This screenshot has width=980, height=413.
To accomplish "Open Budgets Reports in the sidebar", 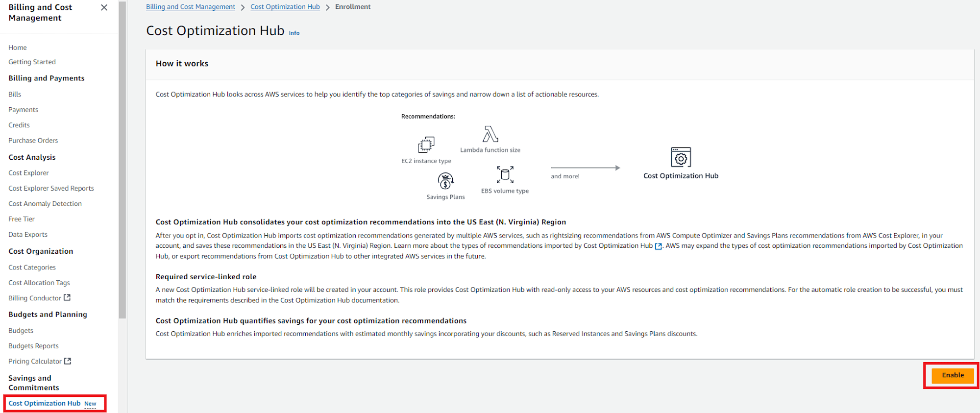I will click(x=33, y=346).
